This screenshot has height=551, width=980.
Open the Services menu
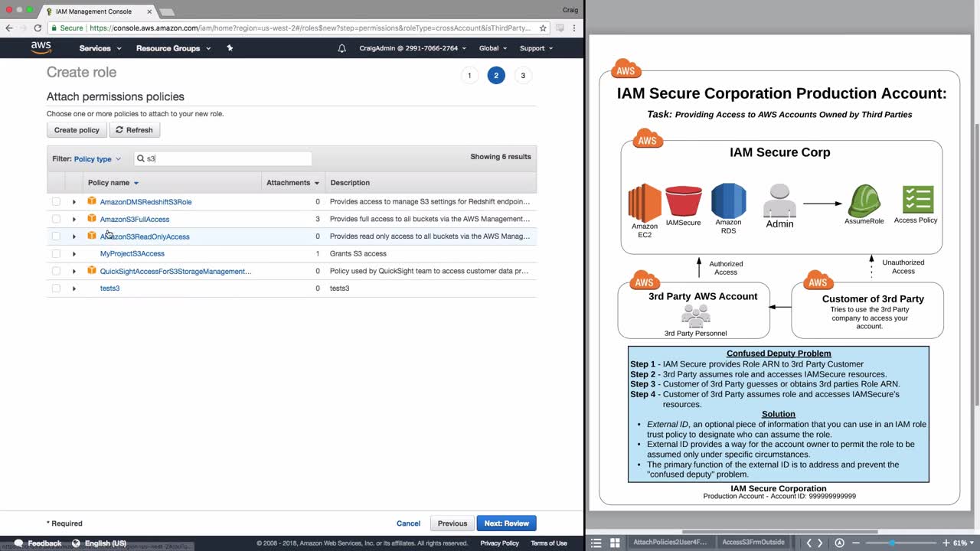100,48
